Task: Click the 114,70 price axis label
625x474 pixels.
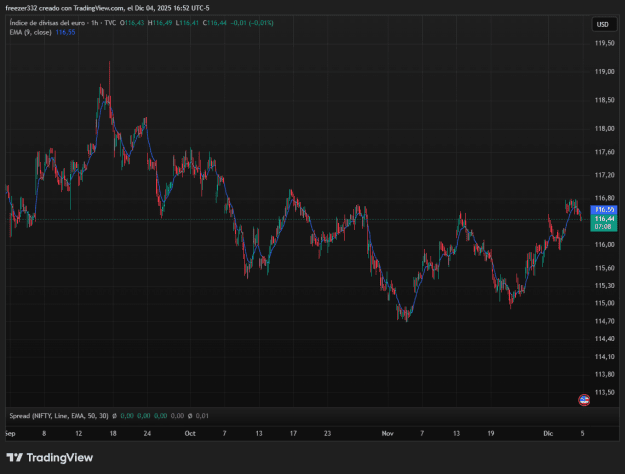Action: coord(604,321)
